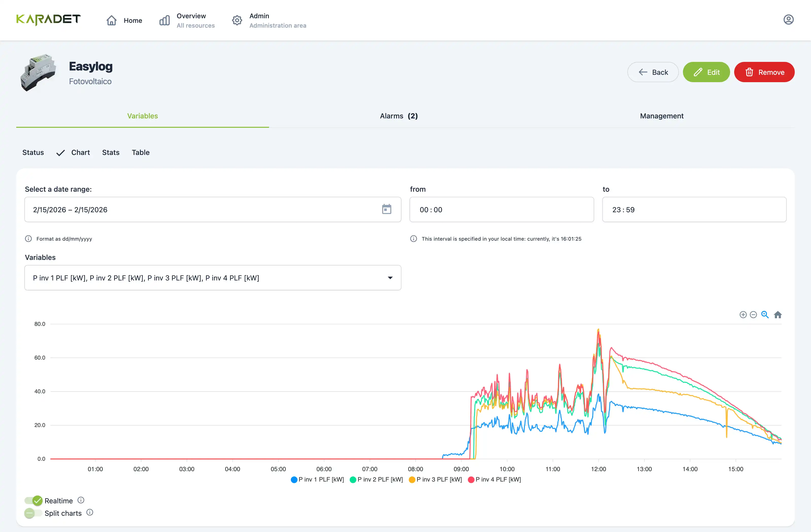The width and height of the screenshot is (811, 532).
Task: Click the info icon about local time interval
Action: coord(413,239)
